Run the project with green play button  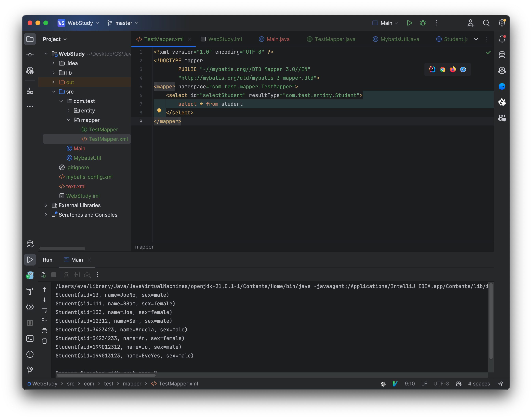[409, 23]
